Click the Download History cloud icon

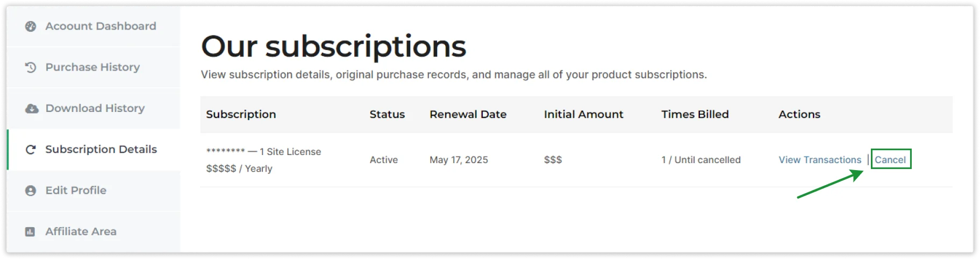(32, 109)
